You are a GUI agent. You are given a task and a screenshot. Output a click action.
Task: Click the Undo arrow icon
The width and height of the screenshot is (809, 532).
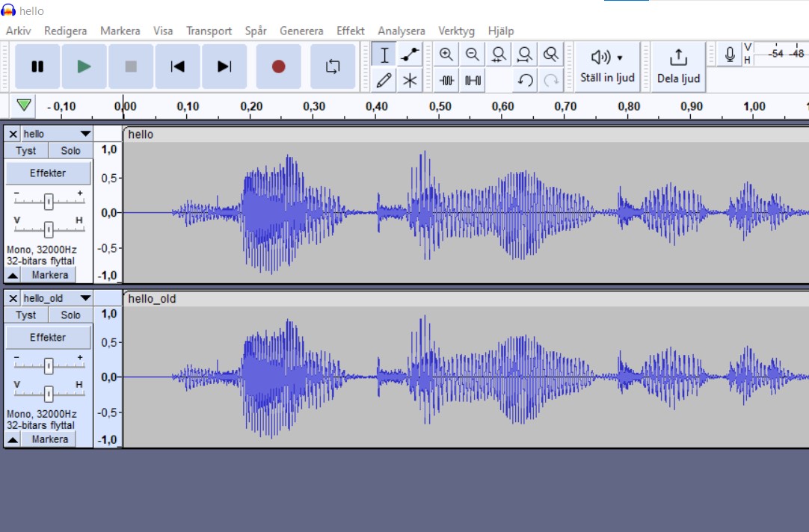[x=525, y=80]
